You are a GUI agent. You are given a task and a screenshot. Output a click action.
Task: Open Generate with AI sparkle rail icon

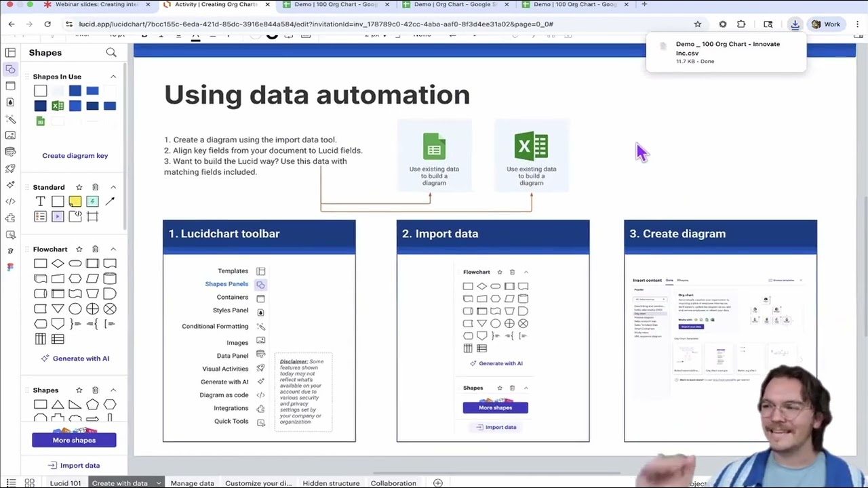(10, 184)
